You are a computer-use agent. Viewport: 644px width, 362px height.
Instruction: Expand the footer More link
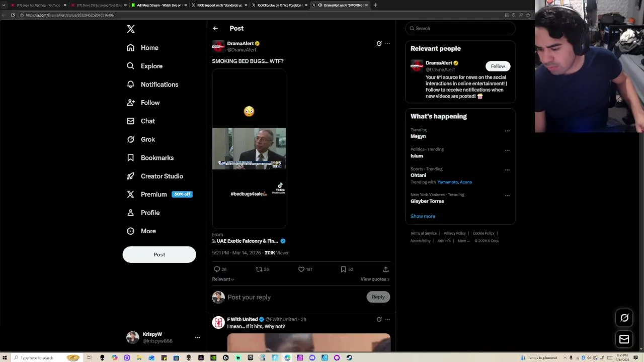[463, 241]
